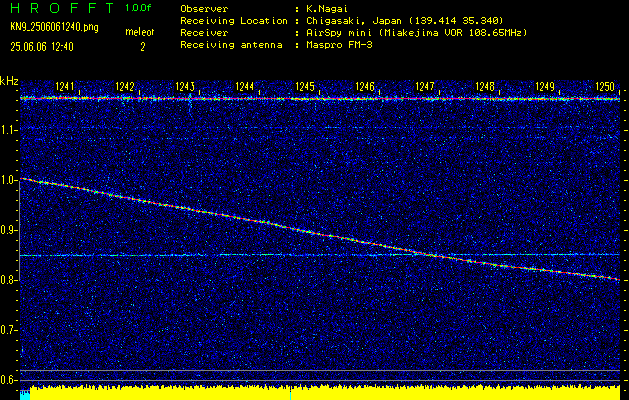Click time marker 1241
Screen dimensions: 629x400
tap(65, 86)
